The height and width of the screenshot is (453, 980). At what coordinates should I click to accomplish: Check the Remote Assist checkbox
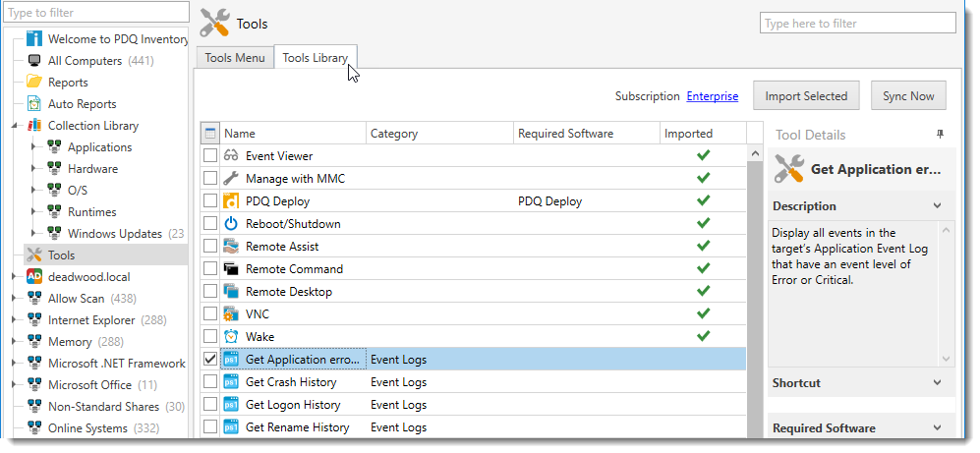[210, 246]
